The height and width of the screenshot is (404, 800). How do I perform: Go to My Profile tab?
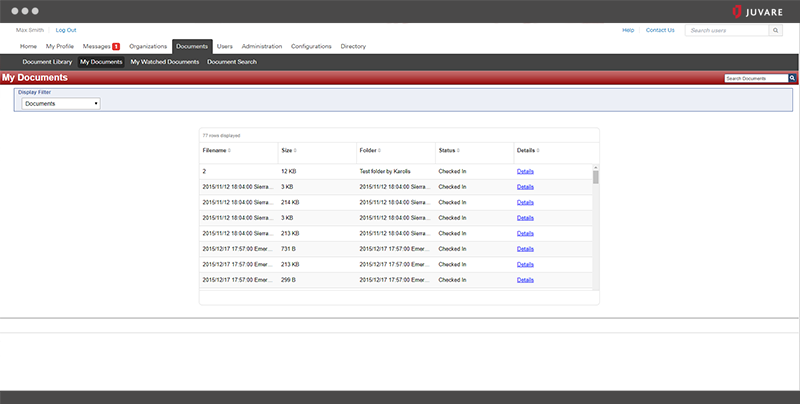60,46
